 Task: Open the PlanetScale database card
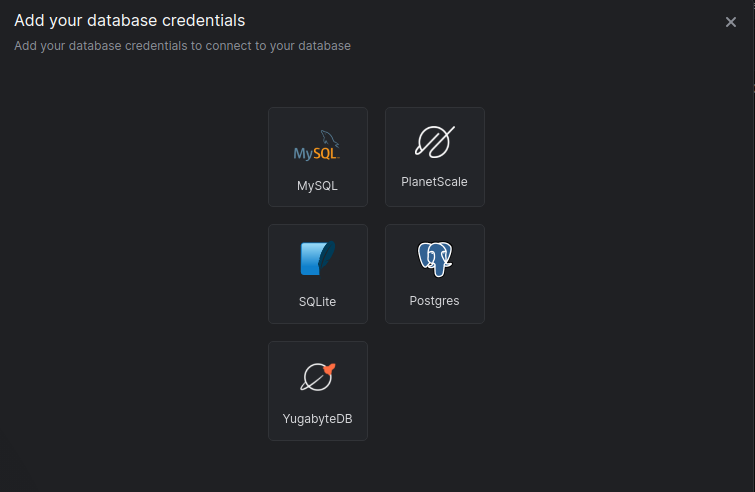(434, 157)
